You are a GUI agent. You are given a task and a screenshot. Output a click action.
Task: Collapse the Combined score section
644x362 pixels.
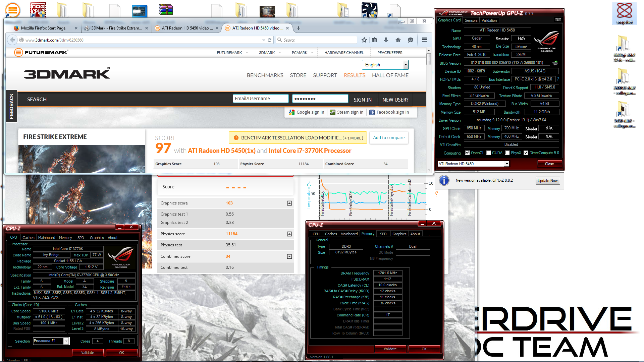289,256
